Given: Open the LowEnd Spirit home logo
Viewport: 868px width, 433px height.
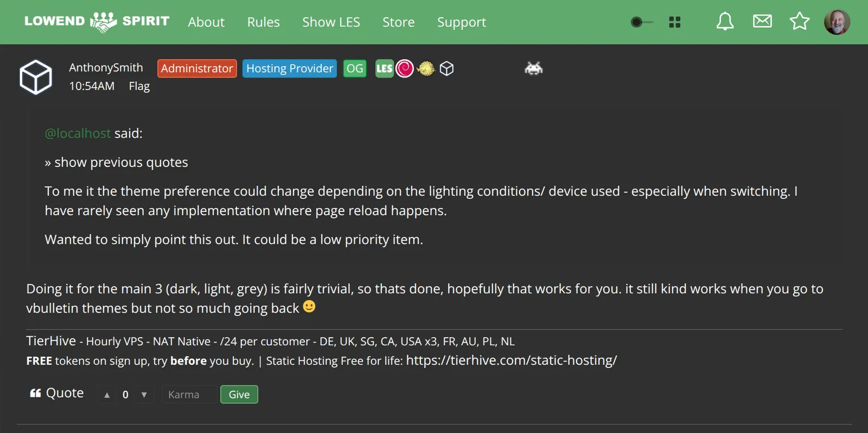Looking at the screenshot, I should 97,22.
